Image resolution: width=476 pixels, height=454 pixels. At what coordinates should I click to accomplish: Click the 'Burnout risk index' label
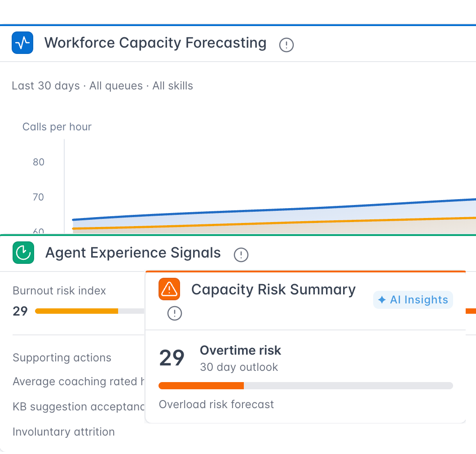tap(59, 291)
